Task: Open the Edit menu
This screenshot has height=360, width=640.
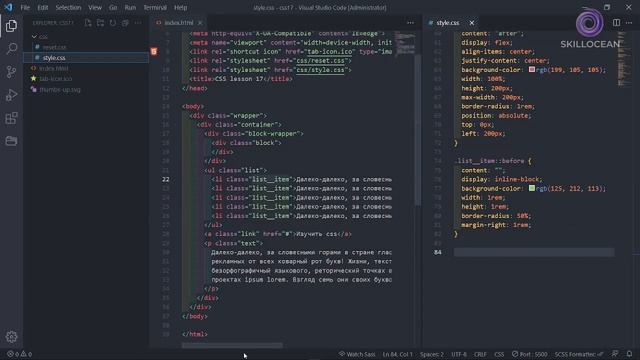Action: click(x=42, y=7)
